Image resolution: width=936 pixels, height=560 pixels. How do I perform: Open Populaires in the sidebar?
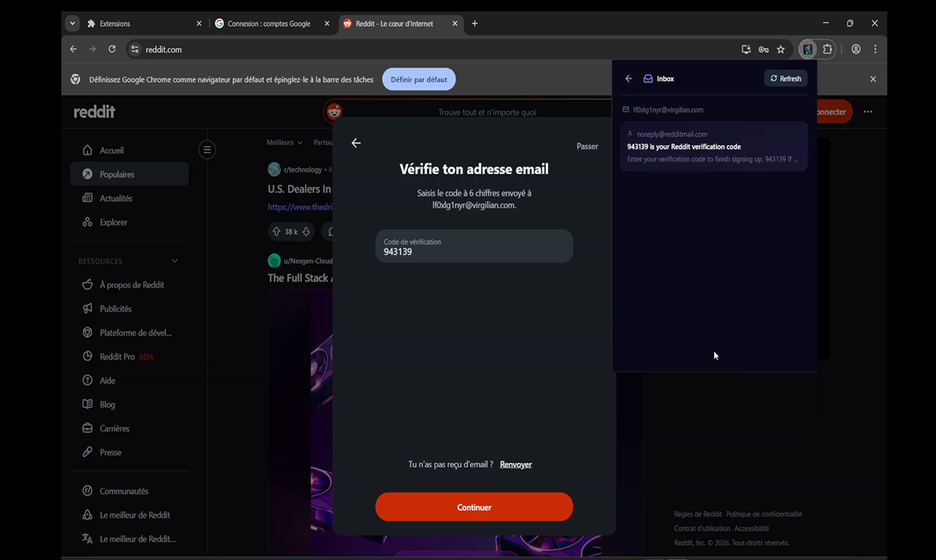pos(129,174)
